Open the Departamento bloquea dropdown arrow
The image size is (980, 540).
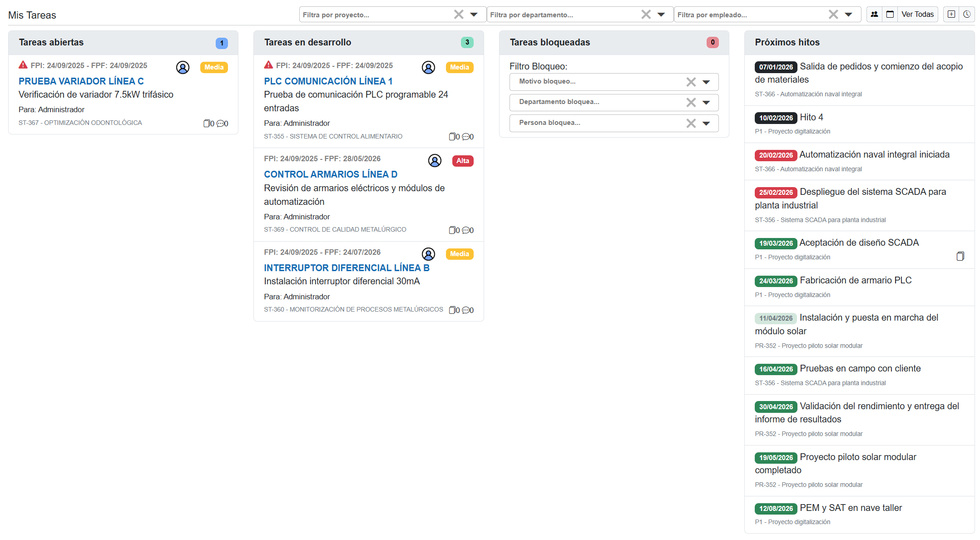click(706, 103)
